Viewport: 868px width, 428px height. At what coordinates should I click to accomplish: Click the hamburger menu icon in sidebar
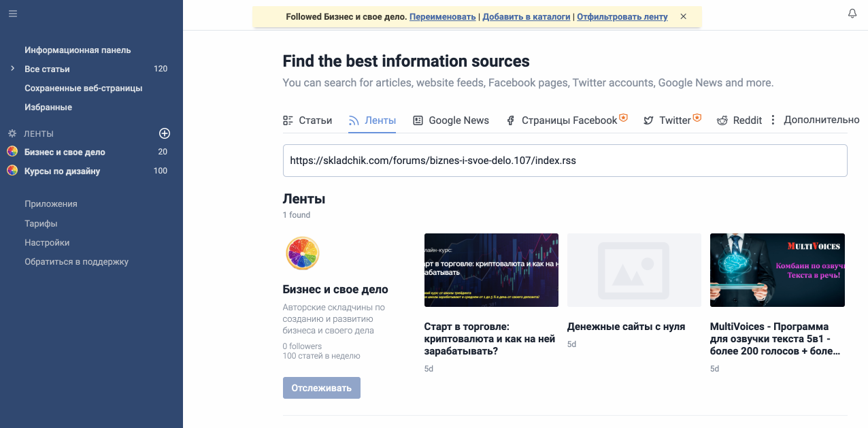(13, 14)
